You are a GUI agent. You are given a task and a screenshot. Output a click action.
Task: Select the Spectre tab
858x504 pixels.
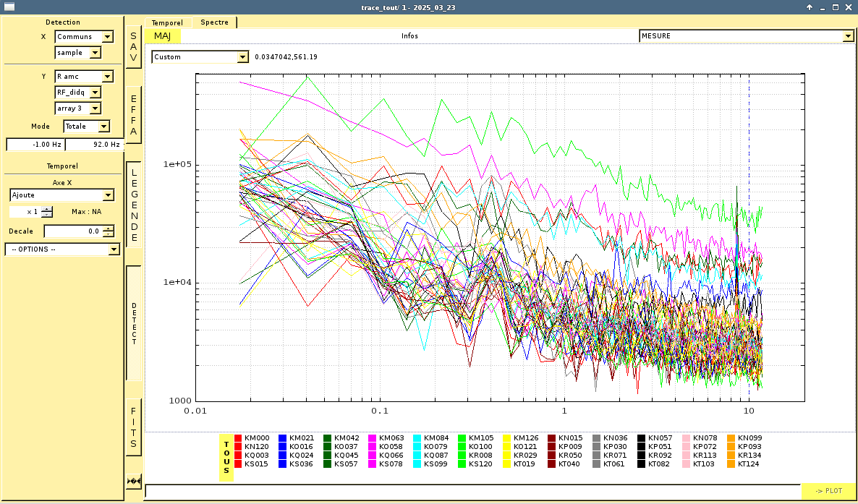click(x=214, y=22)
